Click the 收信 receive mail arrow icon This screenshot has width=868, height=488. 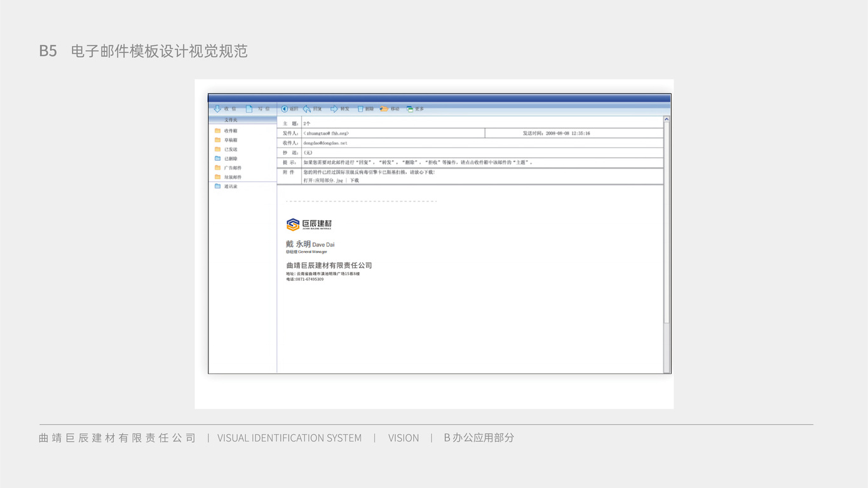(217, 109)
